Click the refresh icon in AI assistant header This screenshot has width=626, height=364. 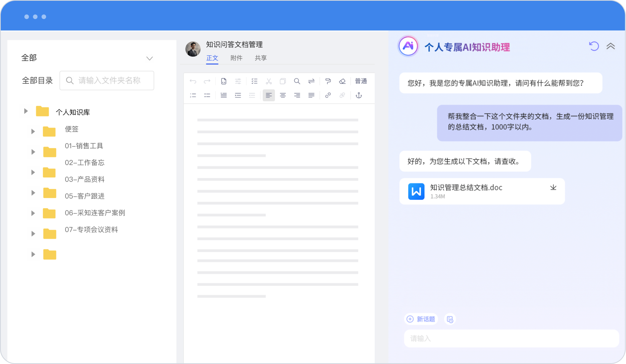(594, 46)
